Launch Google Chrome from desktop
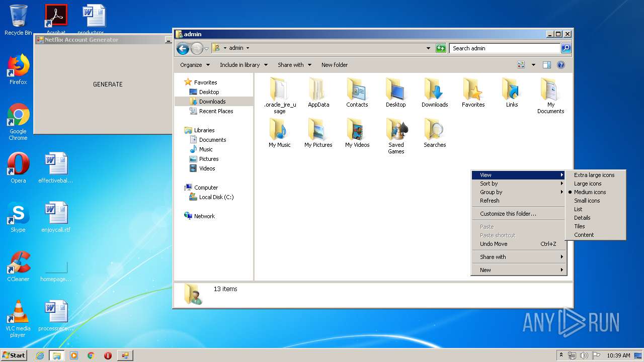The height and width of the screenshot is (362, 644). [x=18, y=122]
